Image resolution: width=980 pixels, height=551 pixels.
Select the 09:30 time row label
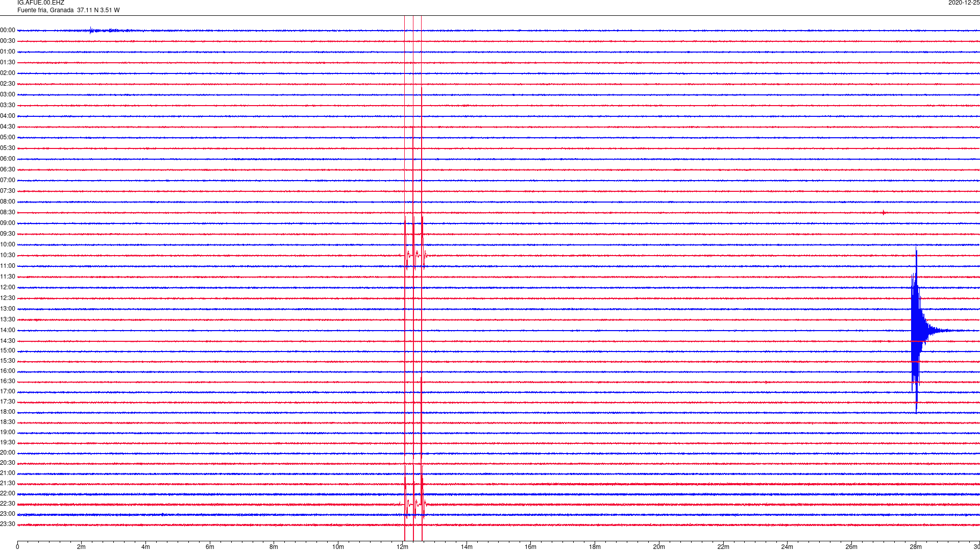pos(8,234)
